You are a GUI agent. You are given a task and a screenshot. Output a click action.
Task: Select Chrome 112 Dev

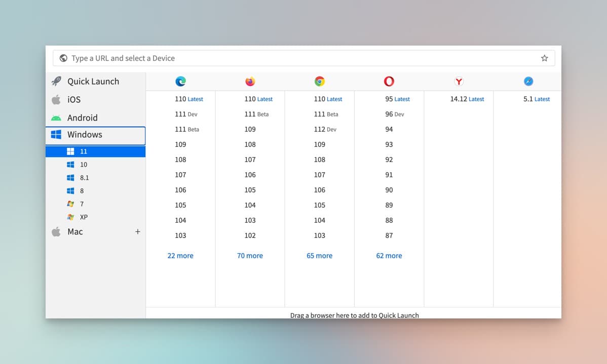point(325,129)
